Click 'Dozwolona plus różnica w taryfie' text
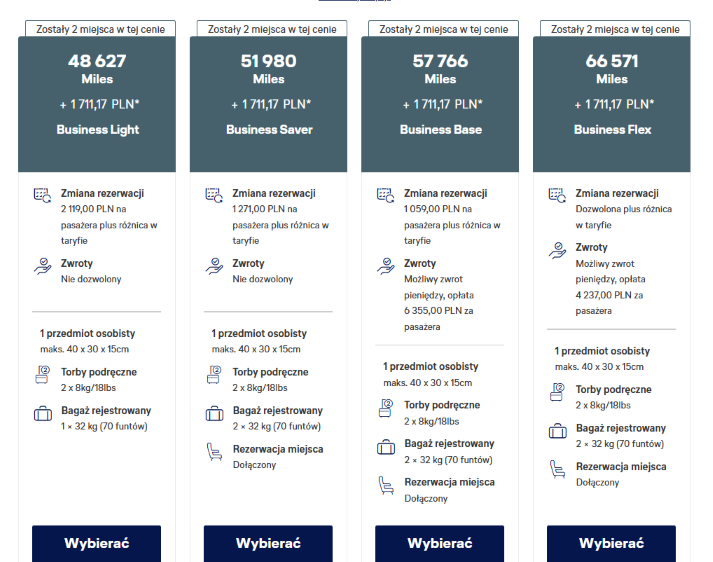 tap(623, 217)
